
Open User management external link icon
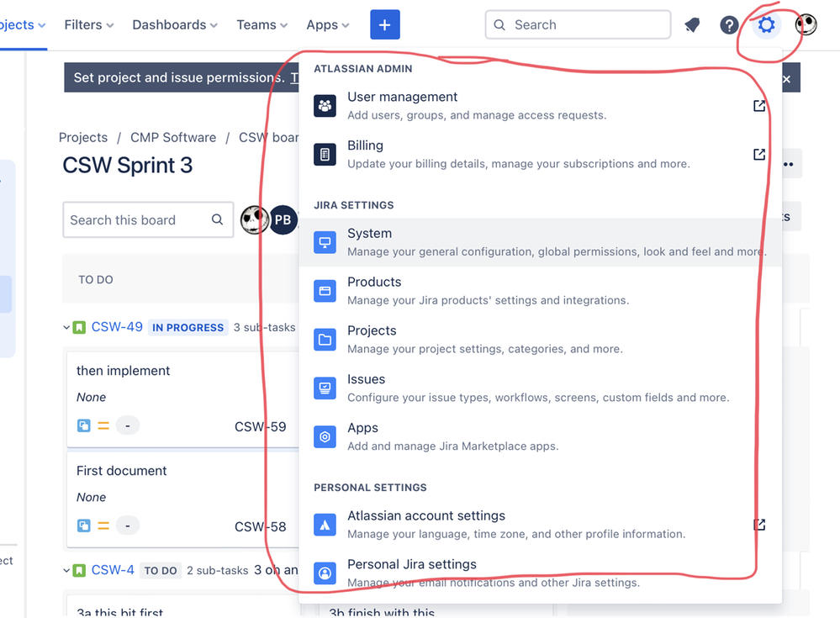[x=759, y=106]
